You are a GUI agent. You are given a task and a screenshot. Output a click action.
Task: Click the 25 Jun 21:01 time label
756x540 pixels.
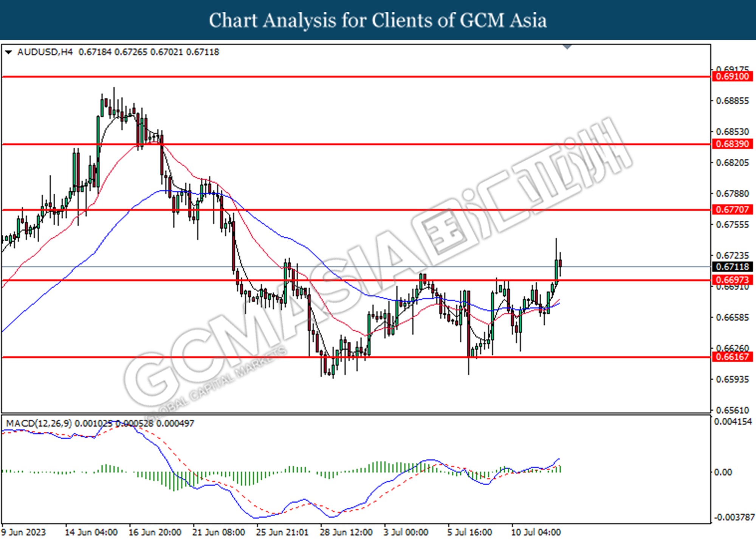point(282,532)
